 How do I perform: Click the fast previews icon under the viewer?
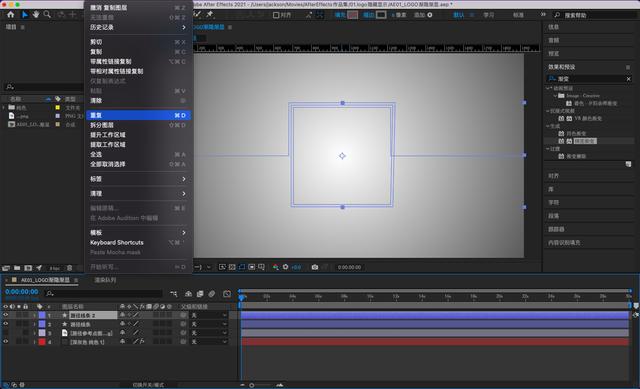[222, 267]
